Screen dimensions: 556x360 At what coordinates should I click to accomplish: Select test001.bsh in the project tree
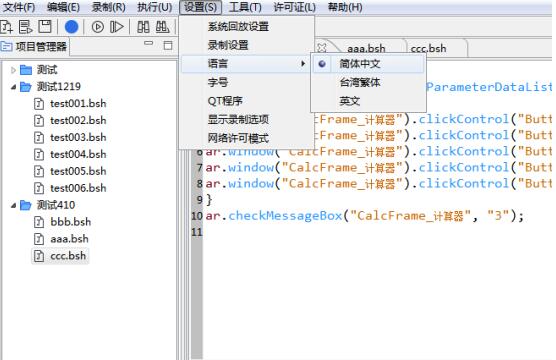pyautogui.click(x=78, y=104)
